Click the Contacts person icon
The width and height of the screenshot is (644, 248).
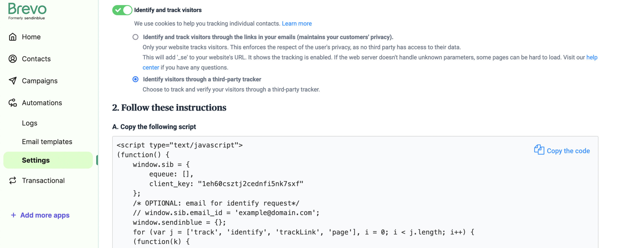tap(13, 59)
